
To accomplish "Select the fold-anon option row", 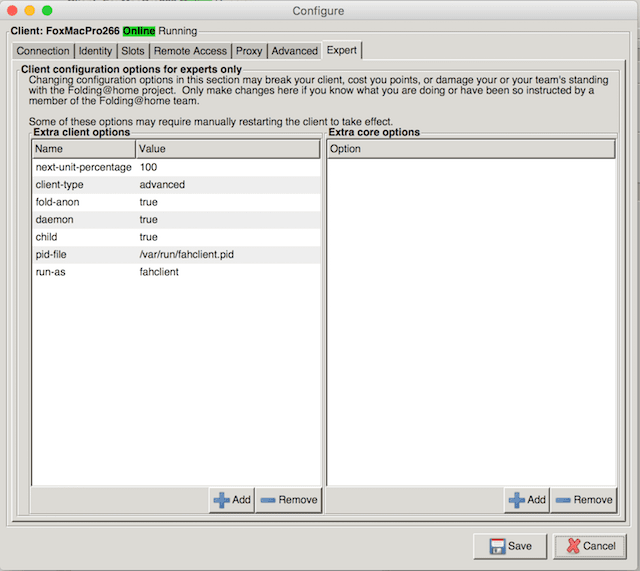I will [x=176, y=202].
